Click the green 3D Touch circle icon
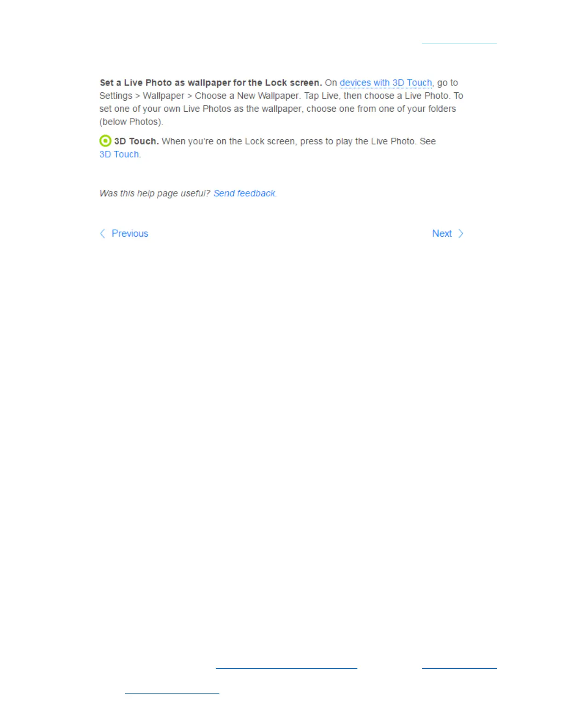563x728 pixels. coord(105,141)
